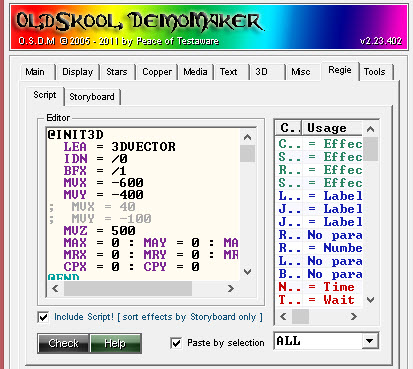Click the editor horizontal scroll right arrow
Viewport: 413px width, 369px height.
pos(231,288)
